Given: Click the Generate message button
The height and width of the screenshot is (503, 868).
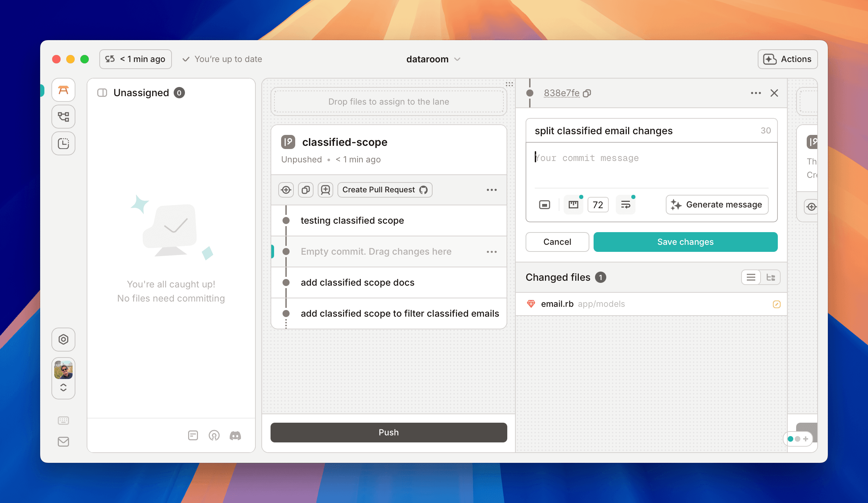Looking at the screenshot, I should (717, 205).
